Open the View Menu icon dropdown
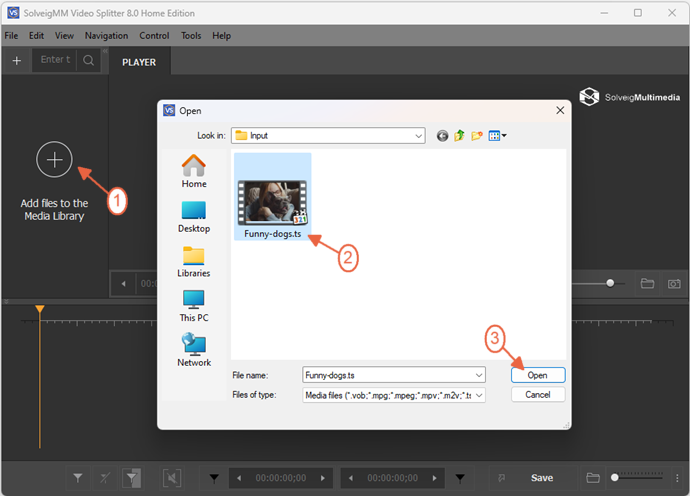The width and height of the screenshot is (690, 496). 498,136
